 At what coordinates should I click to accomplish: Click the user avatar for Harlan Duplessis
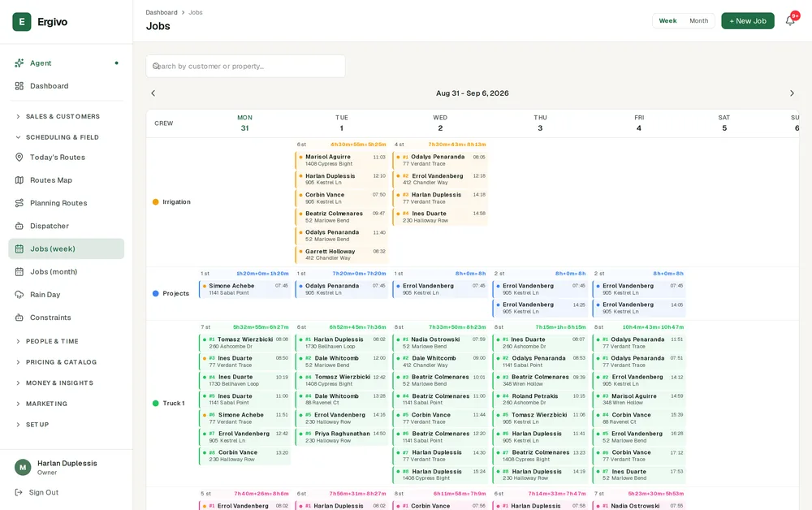tap(22, 468)
